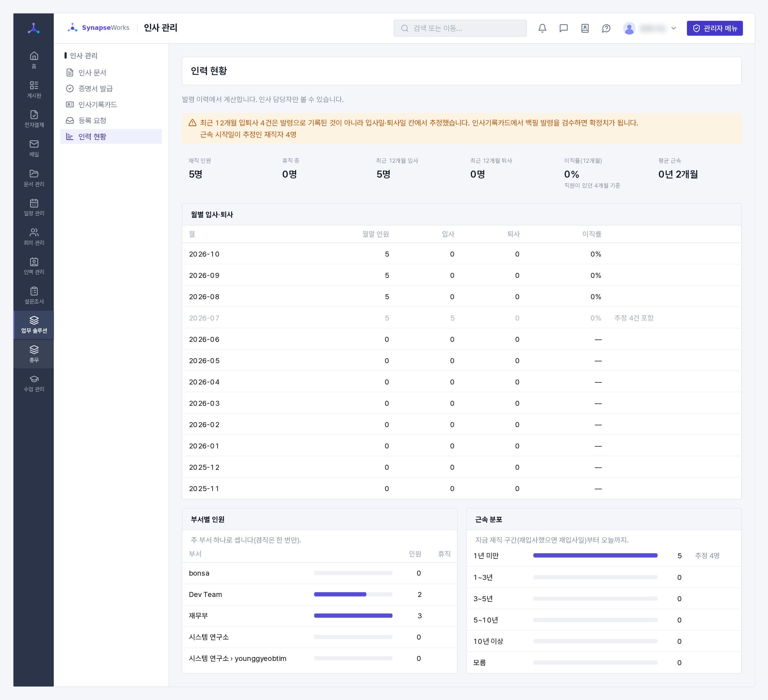Select 업무 솔루션 in sidebar
The image size is (768, 700).
pyautogui.click(x=34, y=325)
